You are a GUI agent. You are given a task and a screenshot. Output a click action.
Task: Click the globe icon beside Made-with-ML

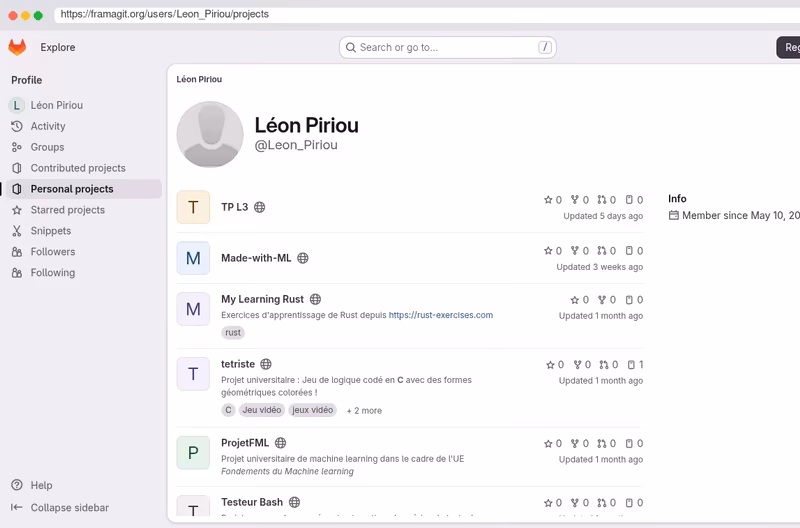coord(303,258)
